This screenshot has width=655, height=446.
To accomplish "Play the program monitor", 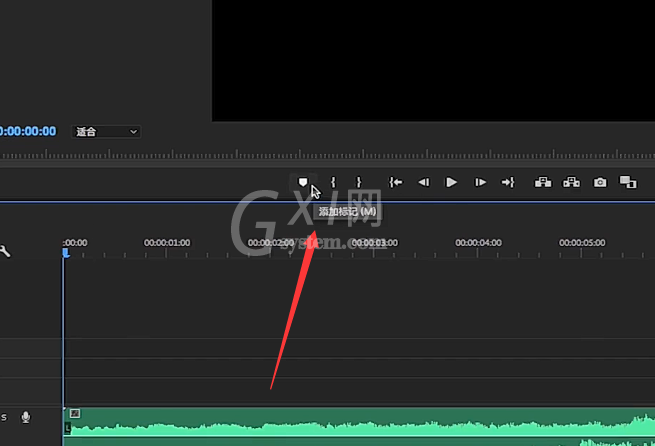I will click(x=451, y=182).
